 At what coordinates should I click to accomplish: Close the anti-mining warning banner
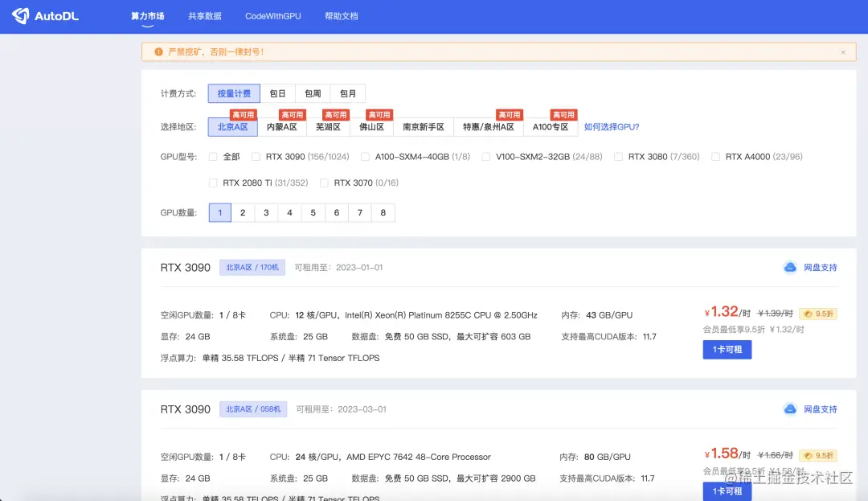(842, 51)
